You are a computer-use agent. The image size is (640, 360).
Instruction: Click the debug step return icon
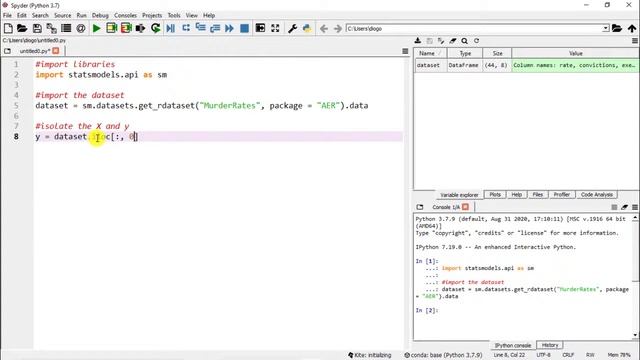[x=215, y=28]
